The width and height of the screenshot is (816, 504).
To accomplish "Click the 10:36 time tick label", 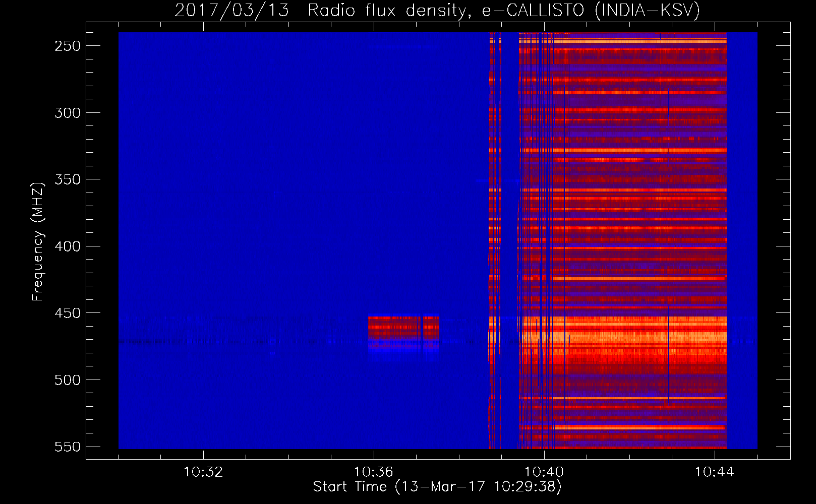I will coord(374,472).
